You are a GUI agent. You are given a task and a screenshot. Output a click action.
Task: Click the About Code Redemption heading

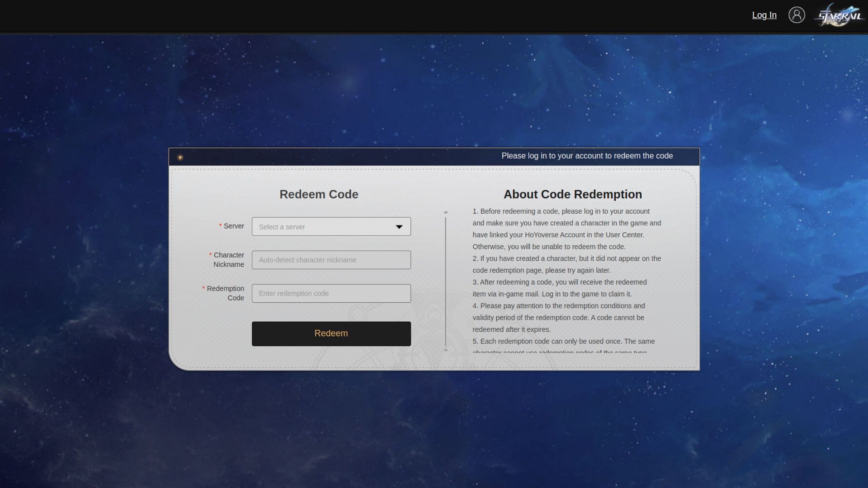[x=572, y=194]
